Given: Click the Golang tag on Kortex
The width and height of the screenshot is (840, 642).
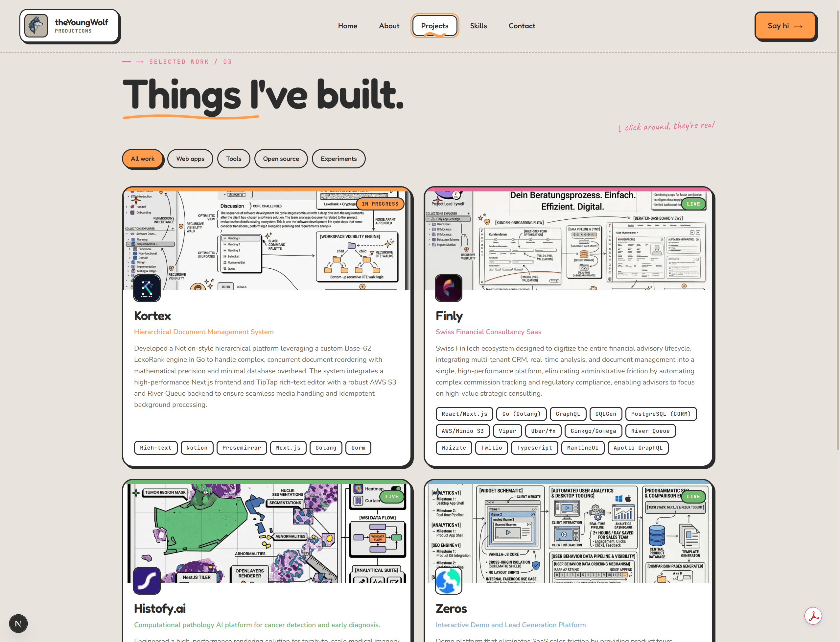Looking at the screenshot, I should point(326,448).
